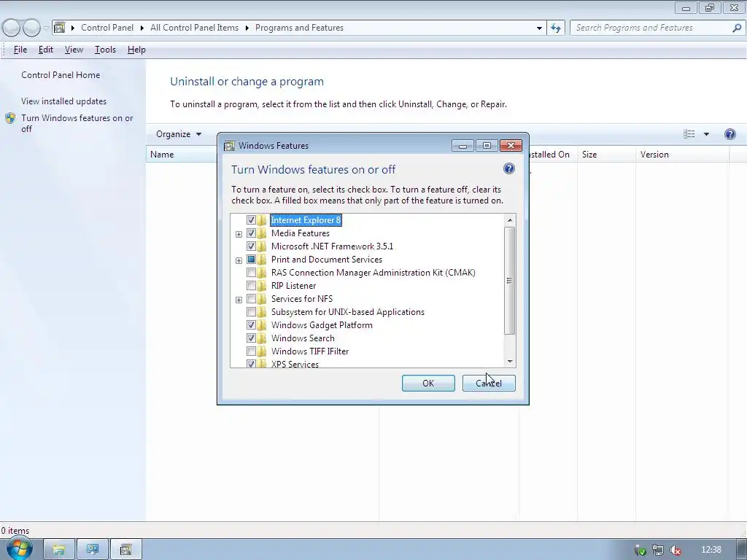Open address bar history dropdown

coord(539,28)
